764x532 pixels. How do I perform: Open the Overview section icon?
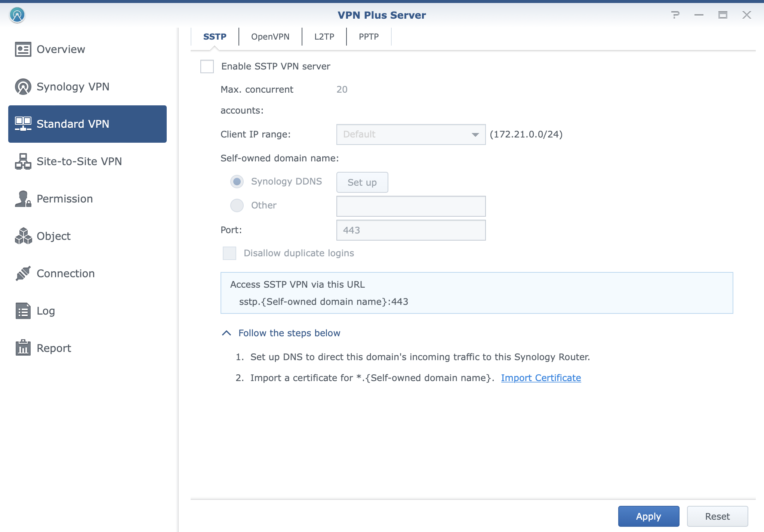[23, 49]
